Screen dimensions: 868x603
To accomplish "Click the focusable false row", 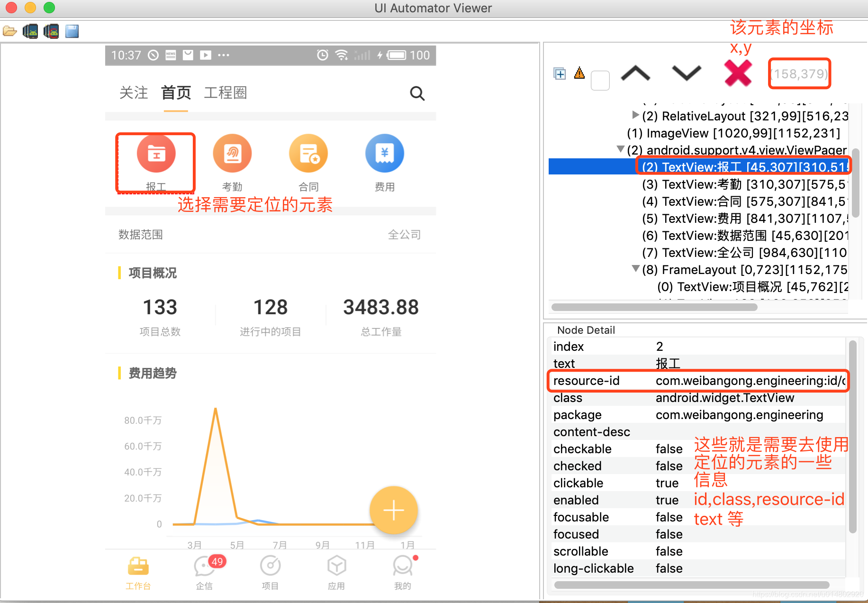I will [698, 517].
